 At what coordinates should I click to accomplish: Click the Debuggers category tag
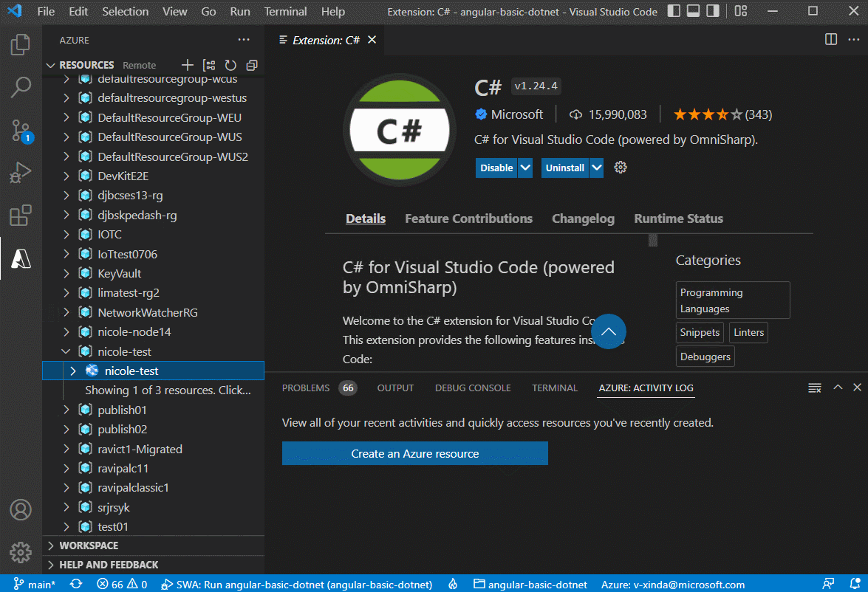tap(705, 357)
